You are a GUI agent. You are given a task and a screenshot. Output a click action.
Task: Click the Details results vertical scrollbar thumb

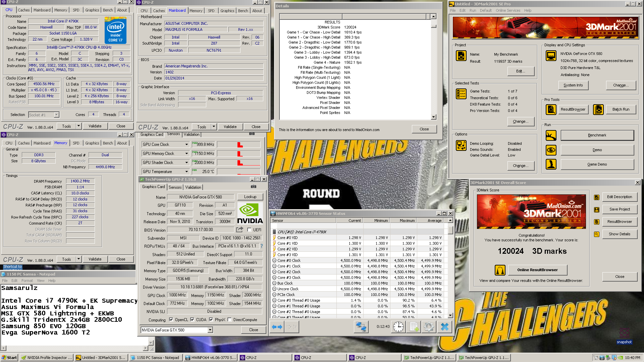(433, 26)
